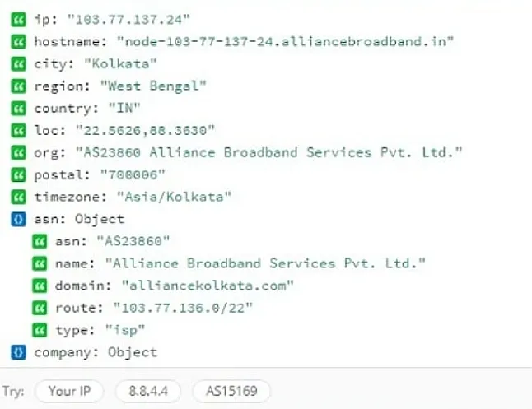The width and height of the screenshot is (532, 409).
Task: Click the Your IP suggestion button
Action: point(69,391)
